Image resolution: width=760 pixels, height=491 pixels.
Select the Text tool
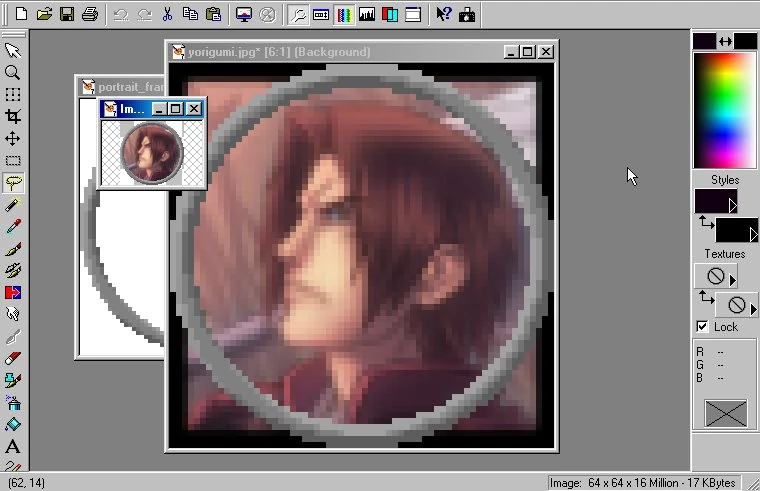(x=13, y=446)
